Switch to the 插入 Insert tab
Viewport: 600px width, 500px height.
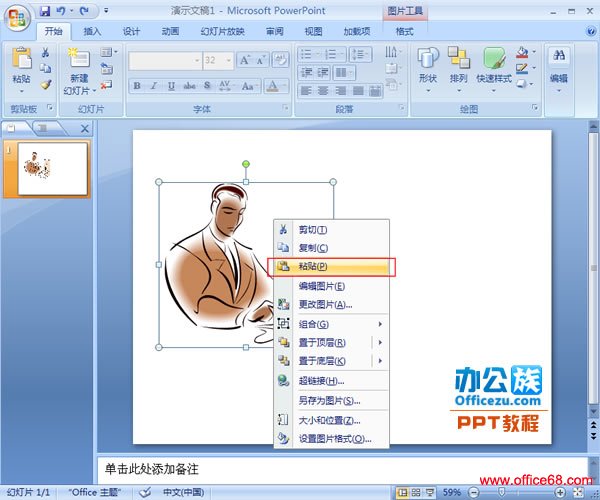(x=92, y=31)
